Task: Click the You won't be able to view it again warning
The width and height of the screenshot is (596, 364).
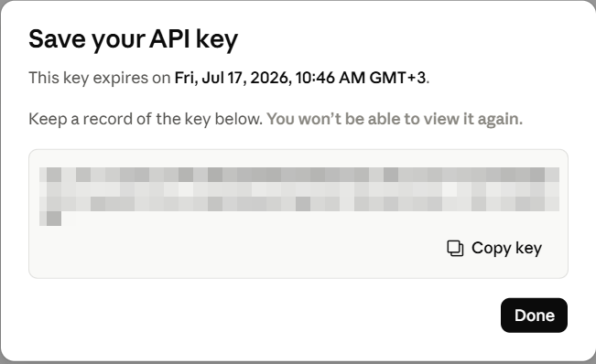Action: coord(395,119)
